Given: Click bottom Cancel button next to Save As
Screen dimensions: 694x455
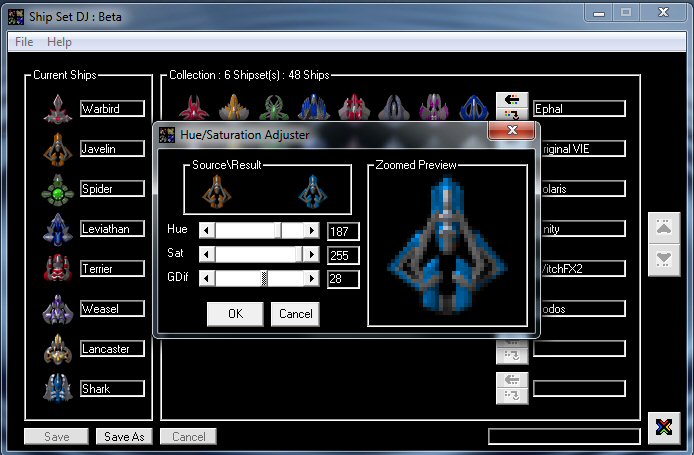Looking at the screenshot, I should pos(189,437).
